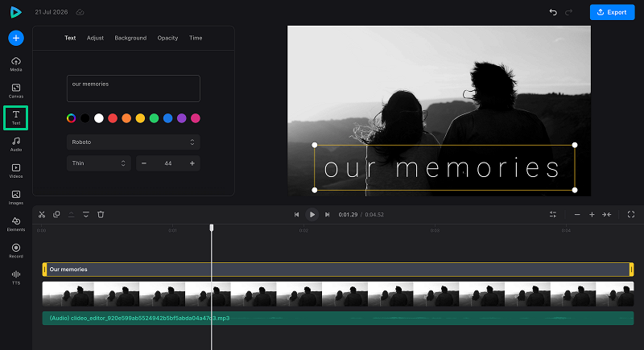The width and height of the screenshot is (644, 350).
Task: Choose the orange color swatch
Action: (x=126, y=118)
